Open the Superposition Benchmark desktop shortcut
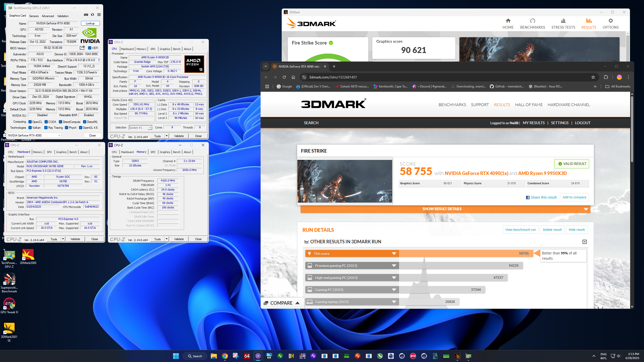Viewport: 644px width, 362px height. tap(9, 283)
